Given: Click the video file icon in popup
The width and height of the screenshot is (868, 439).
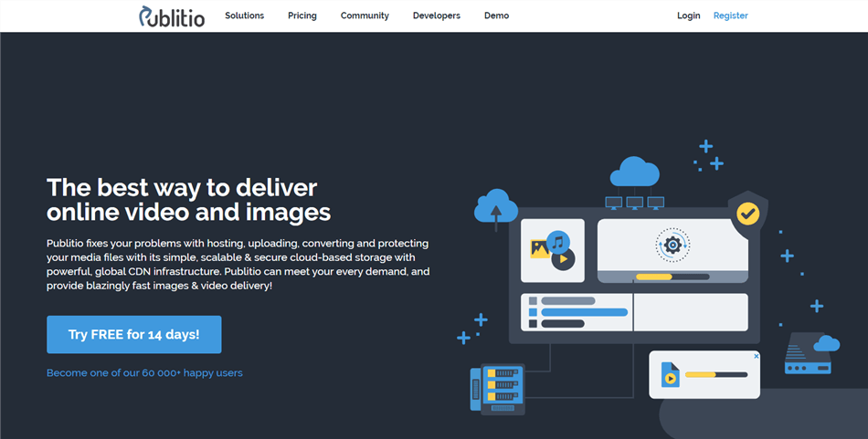Looking at the screenshot, I should point(671,374).
